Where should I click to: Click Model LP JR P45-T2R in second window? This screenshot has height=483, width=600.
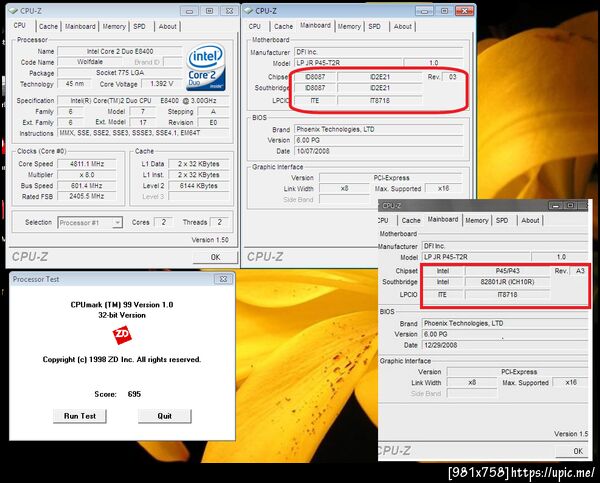pos(348,63)
